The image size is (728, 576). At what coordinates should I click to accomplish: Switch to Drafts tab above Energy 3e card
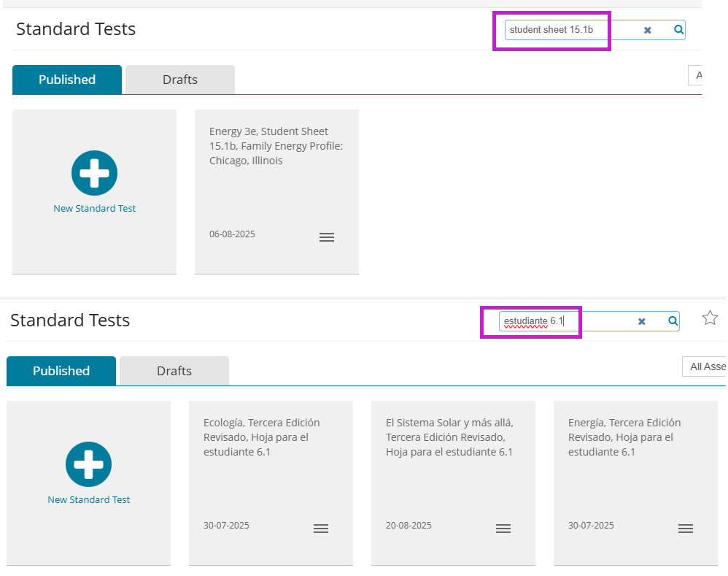point(180,80)
